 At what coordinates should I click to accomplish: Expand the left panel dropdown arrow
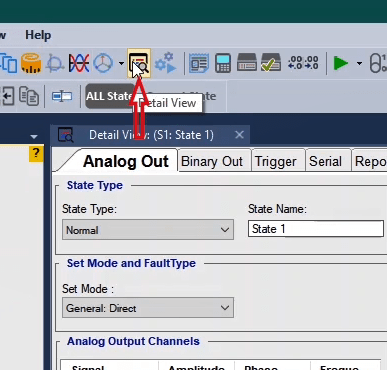pyautogui.click(x=34, y=136)
